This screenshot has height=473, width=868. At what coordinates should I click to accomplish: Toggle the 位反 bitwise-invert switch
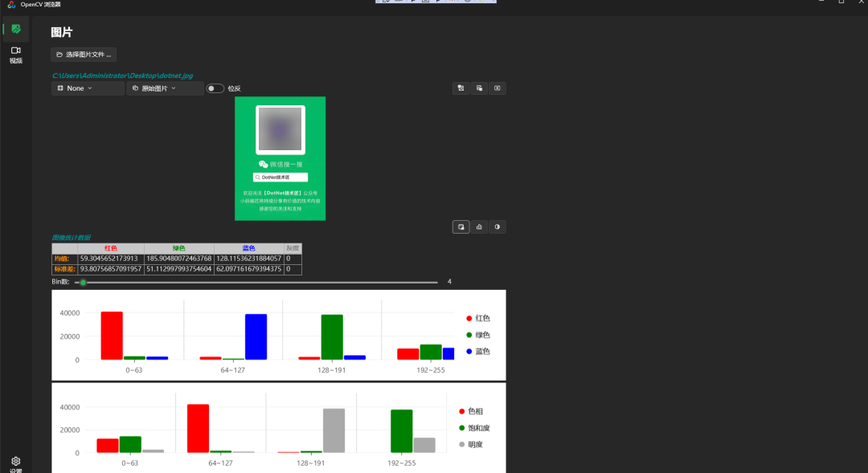215,88
